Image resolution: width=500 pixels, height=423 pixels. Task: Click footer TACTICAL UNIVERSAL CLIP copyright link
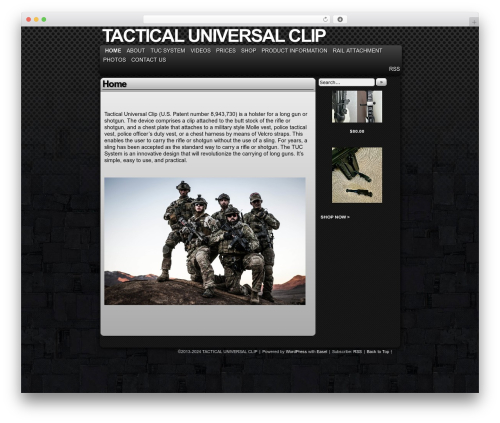point(229,352)
